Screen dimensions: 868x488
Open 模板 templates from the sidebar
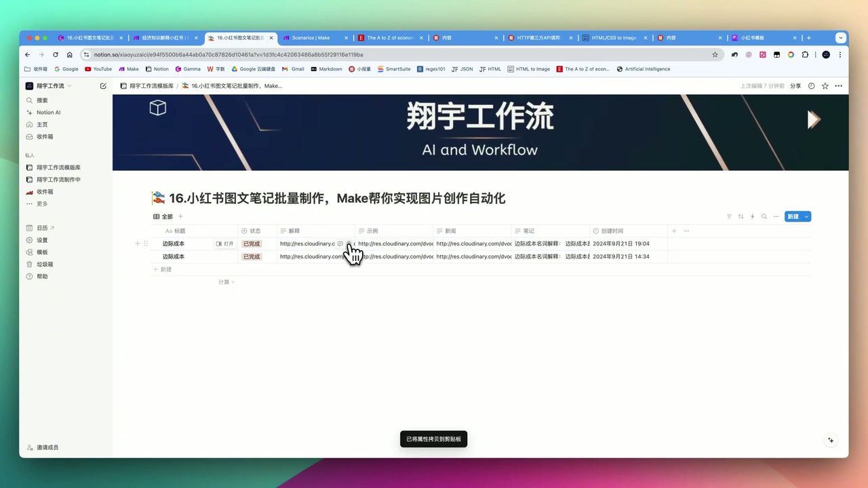42,251
